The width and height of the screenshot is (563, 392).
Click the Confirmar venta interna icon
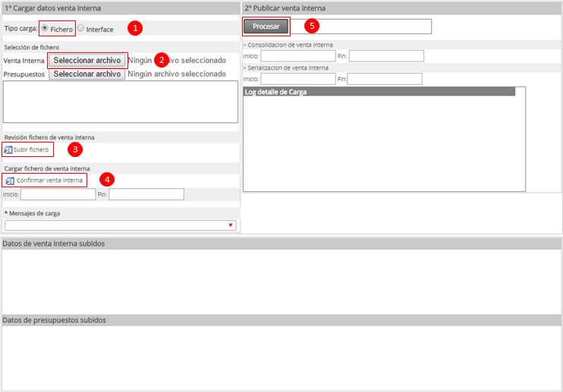(10, 180)
